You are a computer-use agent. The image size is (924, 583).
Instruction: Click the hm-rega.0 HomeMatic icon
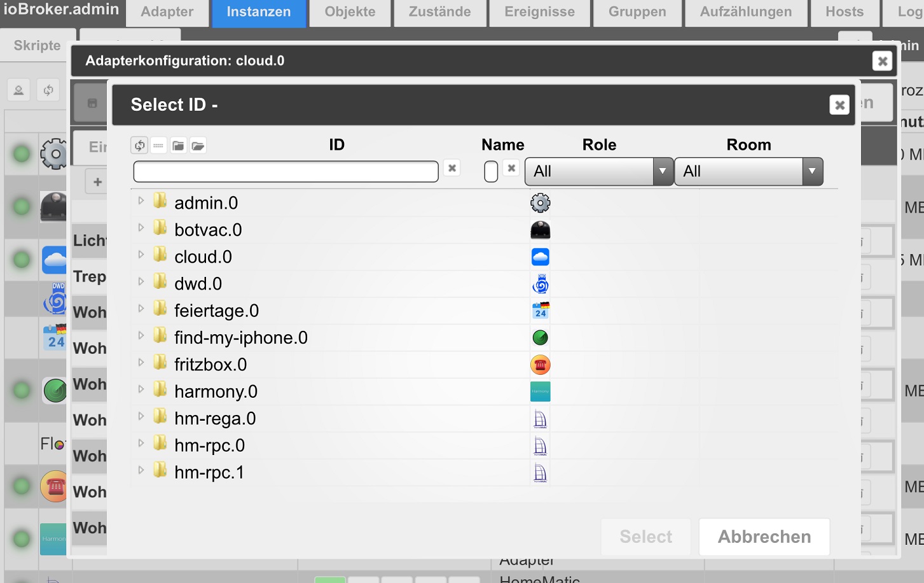point(540,419)
